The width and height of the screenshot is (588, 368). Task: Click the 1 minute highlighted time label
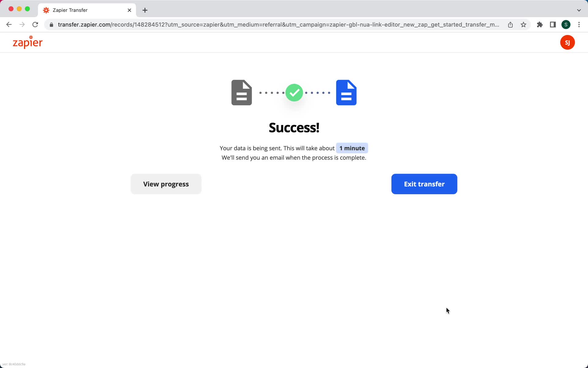[352, 148]
